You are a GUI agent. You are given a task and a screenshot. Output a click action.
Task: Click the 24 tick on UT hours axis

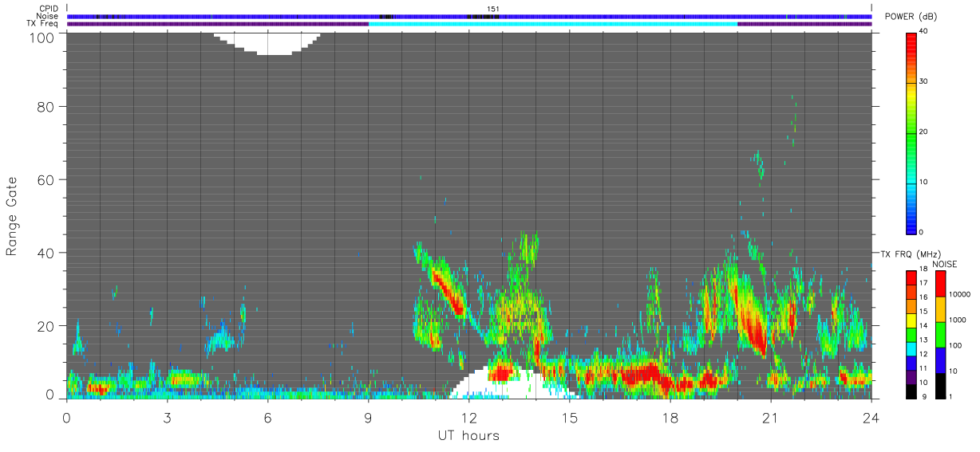(871, 418)
